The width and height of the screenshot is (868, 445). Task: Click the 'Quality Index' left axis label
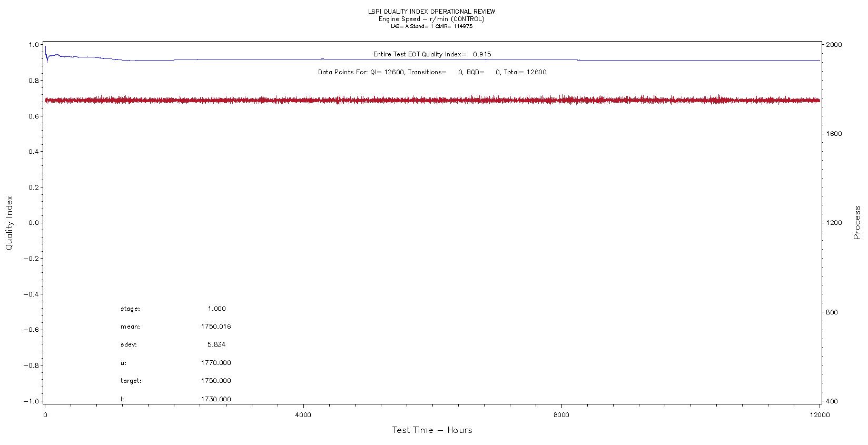(x=9, y=223)
